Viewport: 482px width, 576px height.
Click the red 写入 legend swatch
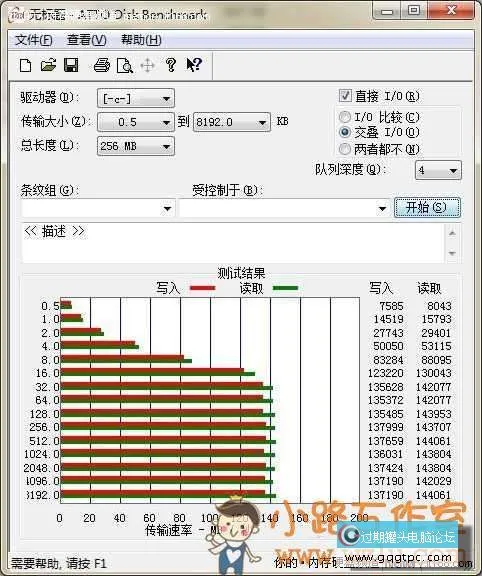click(202, 288)
